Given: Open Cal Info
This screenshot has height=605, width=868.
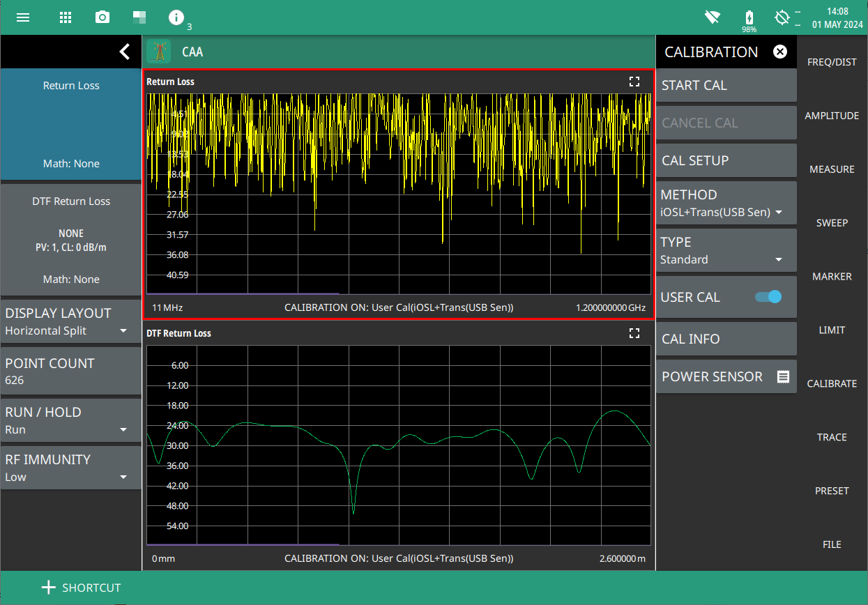Looking at the screenshot, I should 726,339.
